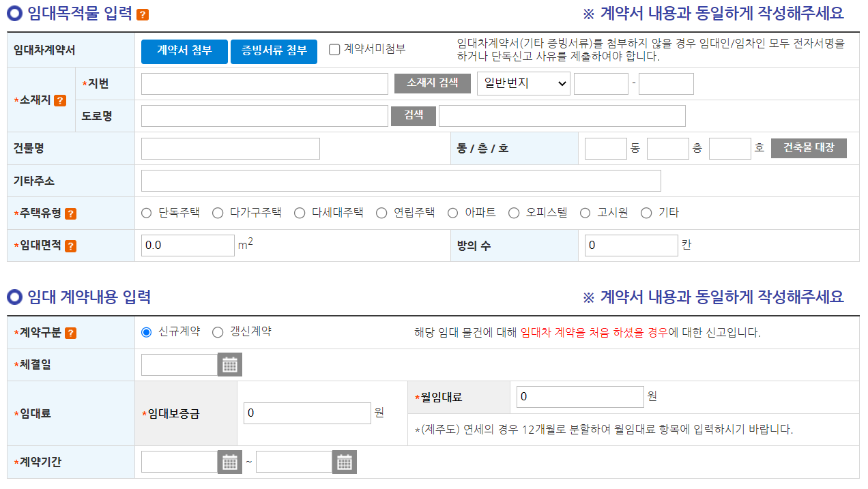Open the 일반번지 dropdown
Image resolution: width=868 pixels, height=489 pixels.
(523, 83)
